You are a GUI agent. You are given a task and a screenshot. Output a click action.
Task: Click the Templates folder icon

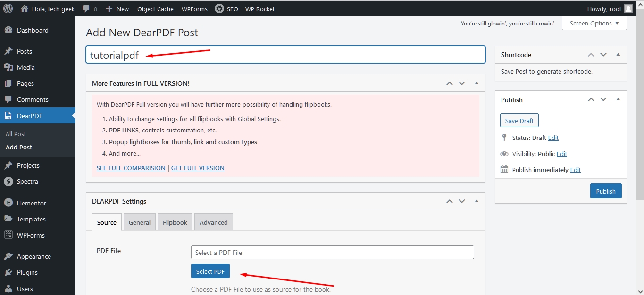(8, 219)
